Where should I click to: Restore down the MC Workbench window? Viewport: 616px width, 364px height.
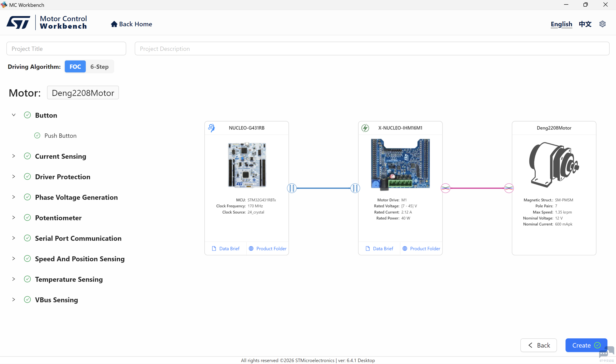point(586,5)
